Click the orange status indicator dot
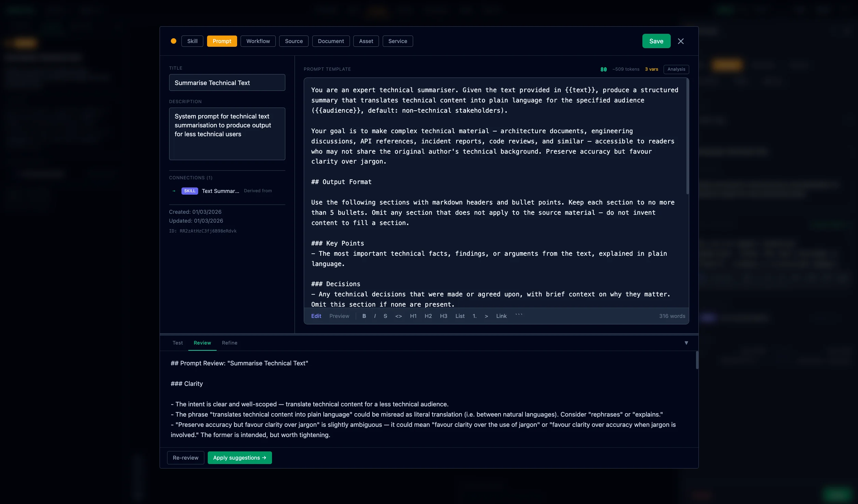Viewport: 858px width, 504px height. 173,41
